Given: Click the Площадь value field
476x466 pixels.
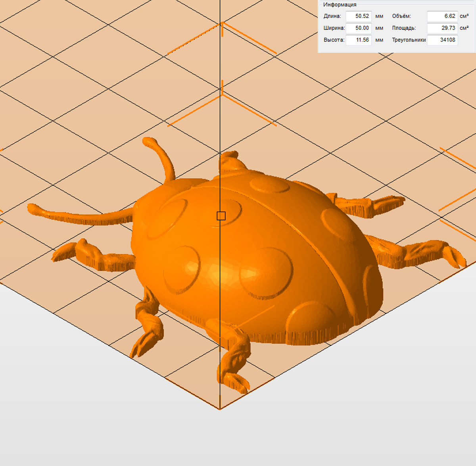Looking at the screenshot, I should (442, 28).
